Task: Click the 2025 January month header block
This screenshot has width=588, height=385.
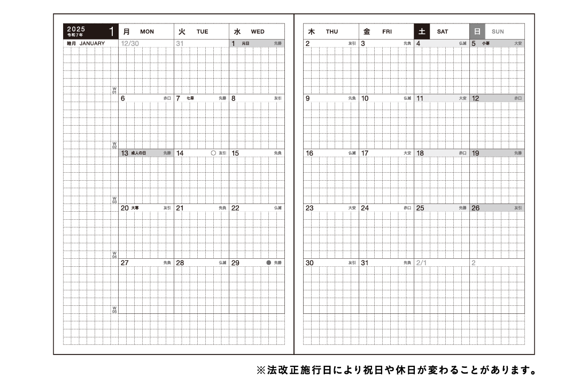Action: [90, 31]
